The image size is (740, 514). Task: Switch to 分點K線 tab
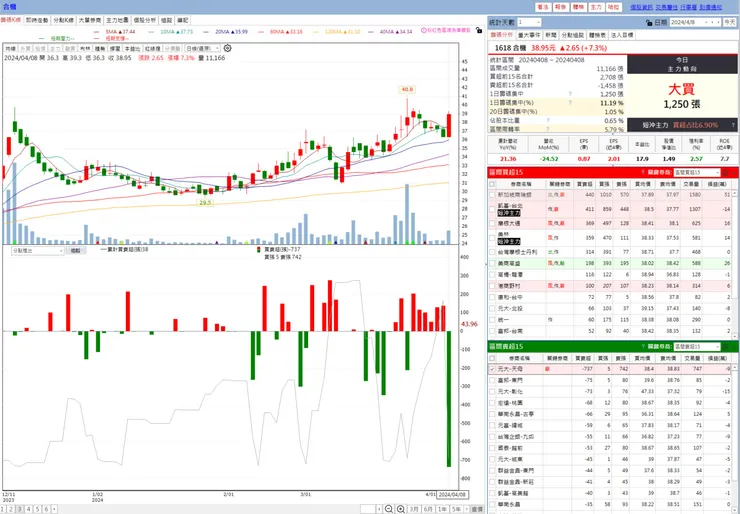[x=63, y=20]
